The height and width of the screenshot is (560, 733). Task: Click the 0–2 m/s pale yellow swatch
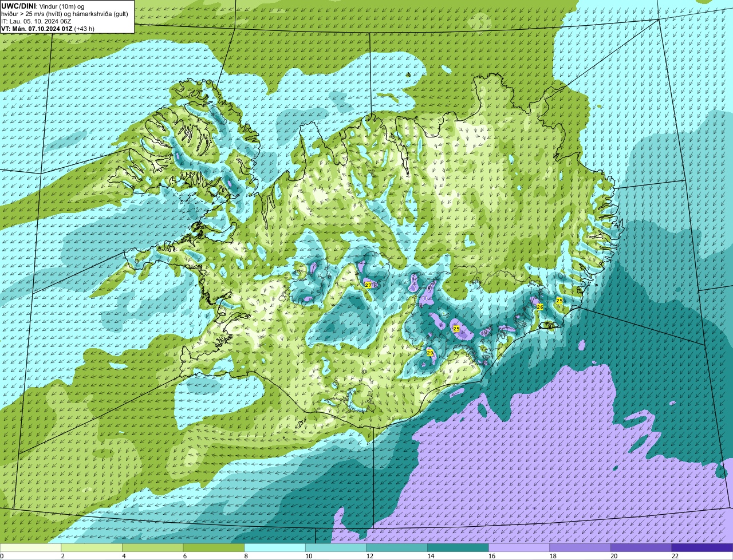pos(30,547)
